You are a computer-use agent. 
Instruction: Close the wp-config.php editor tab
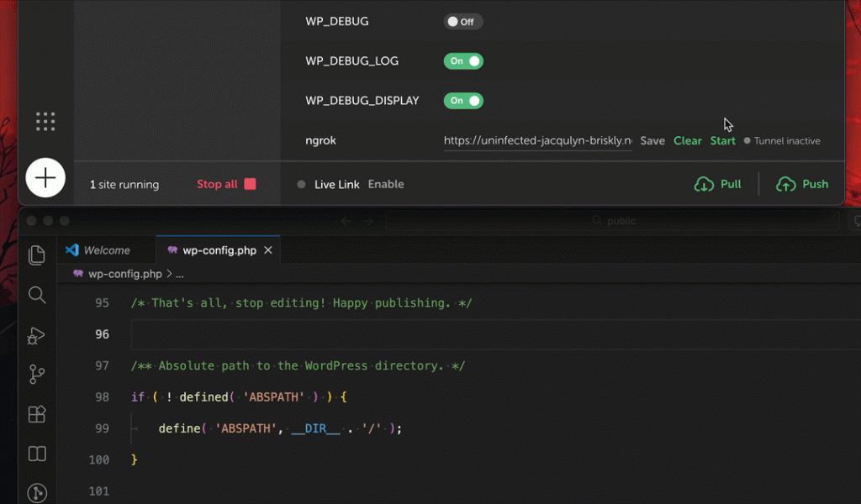click(x=268, y=249)
